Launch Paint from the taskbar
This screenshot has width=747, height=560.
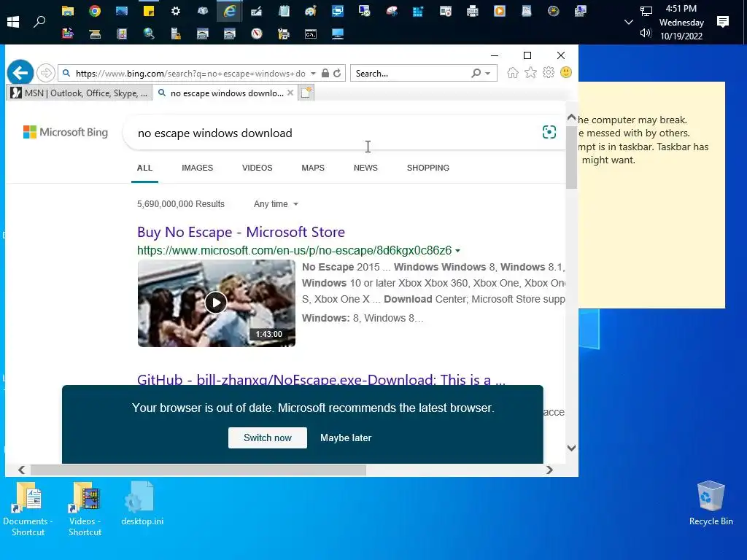coord(311,11)
